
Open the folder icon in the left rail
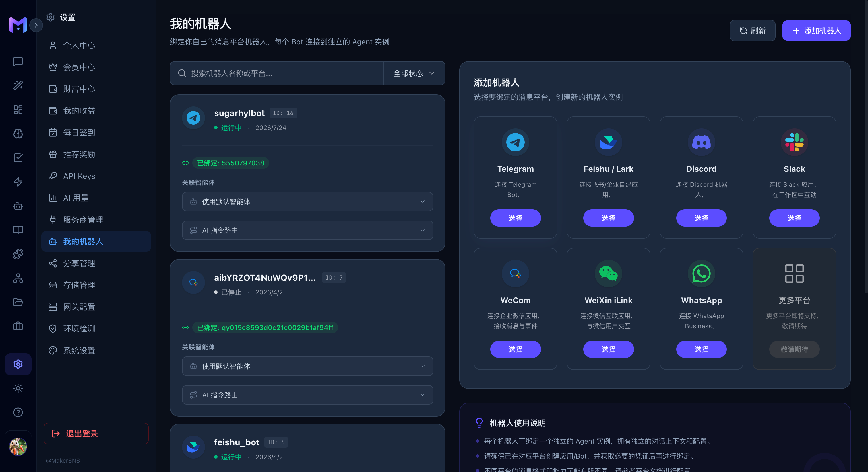[x=18, y=302]
